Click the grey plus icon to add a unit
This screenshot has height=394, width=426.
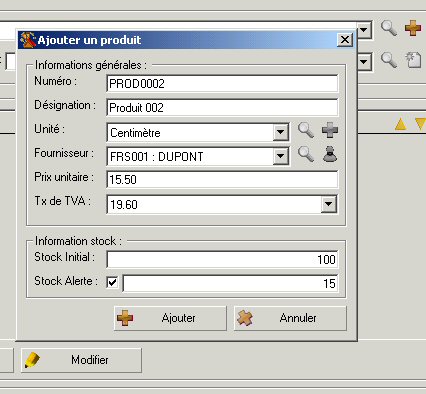(x=330, y=130)
